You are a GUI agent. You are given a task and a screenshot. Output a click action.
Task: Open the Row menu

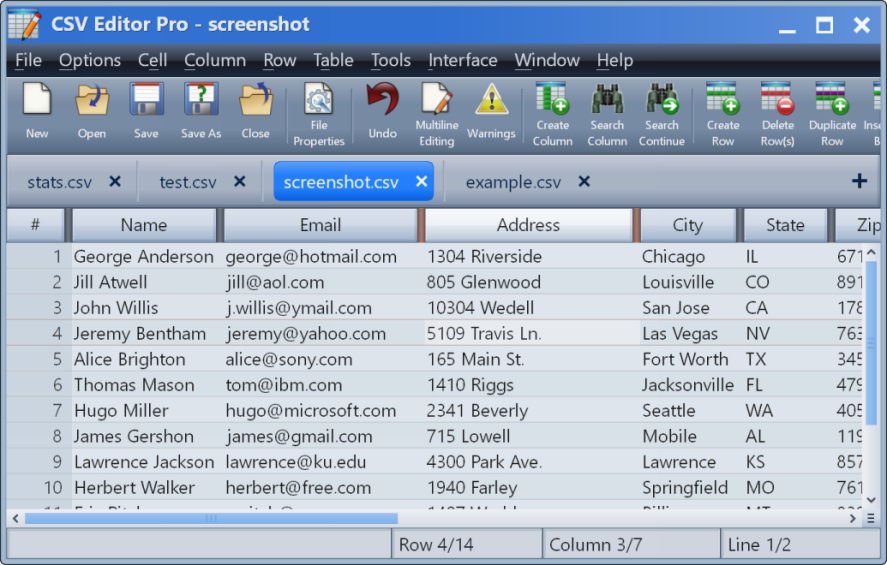[x=279, y=60]
